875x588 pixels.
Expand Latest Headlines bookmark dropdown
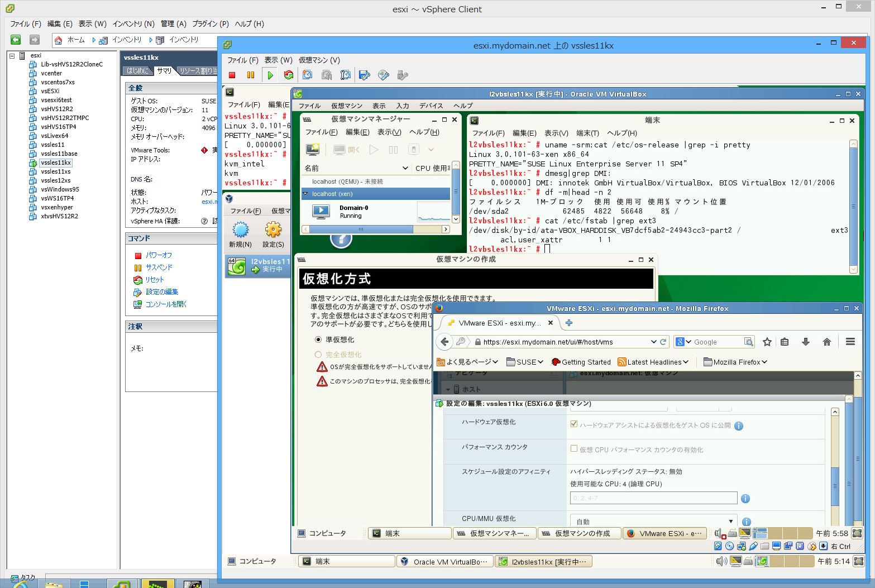(653, 362)
